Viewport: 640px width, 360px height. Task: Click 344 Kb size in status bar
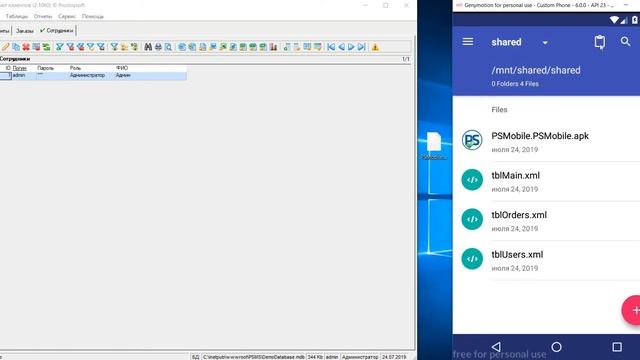click(x=315, y=357)
